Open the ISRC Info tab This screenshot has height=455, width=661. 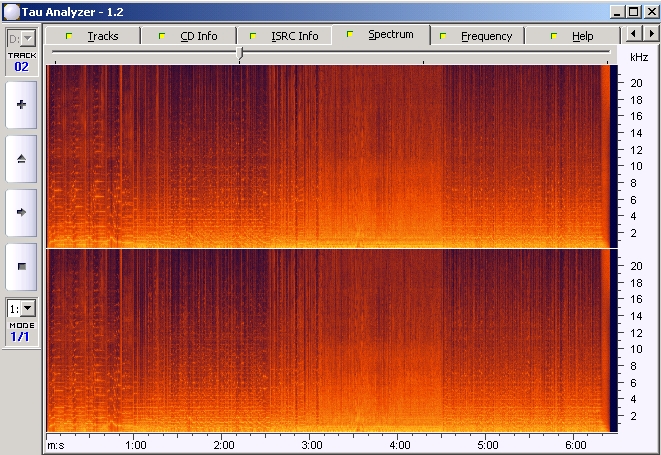pyautogui.click(x=285, y=36)
